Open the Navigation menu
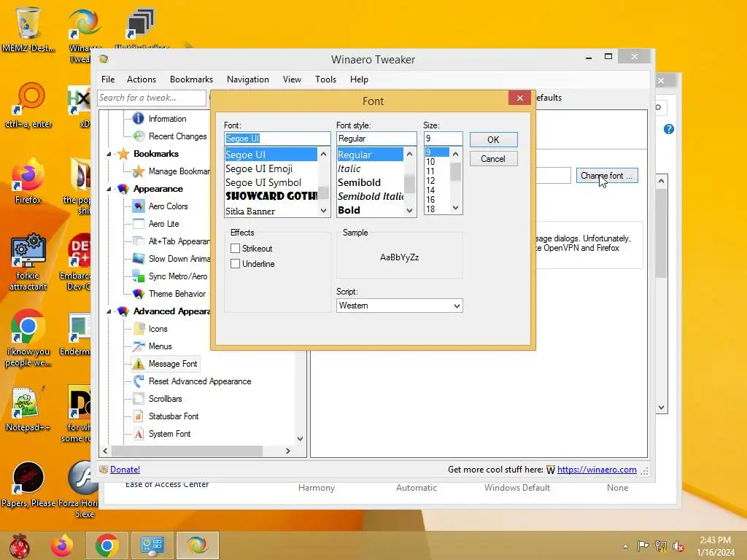Image resolution: width=747 pixels, height=560 pixels. [248, 79]
